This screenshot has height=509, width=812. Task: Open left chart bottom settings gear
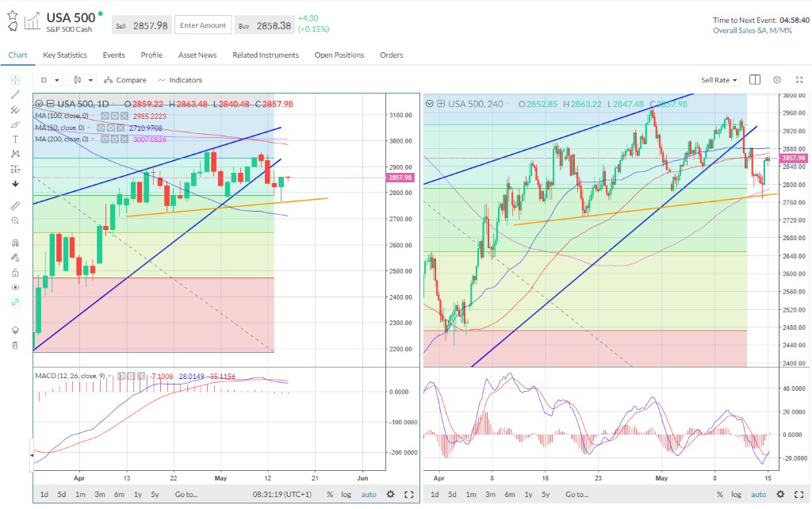(390, 495)
